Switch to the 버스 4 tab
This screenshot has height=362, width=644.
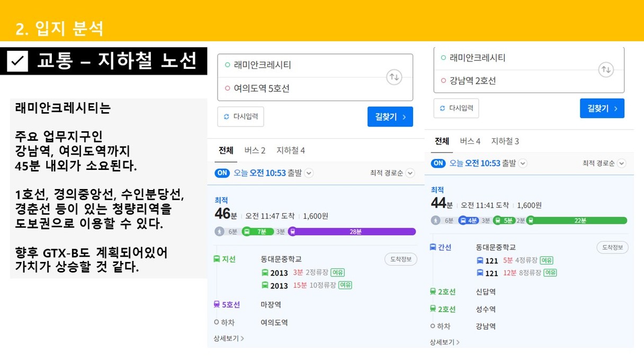[x=470, y=141]
